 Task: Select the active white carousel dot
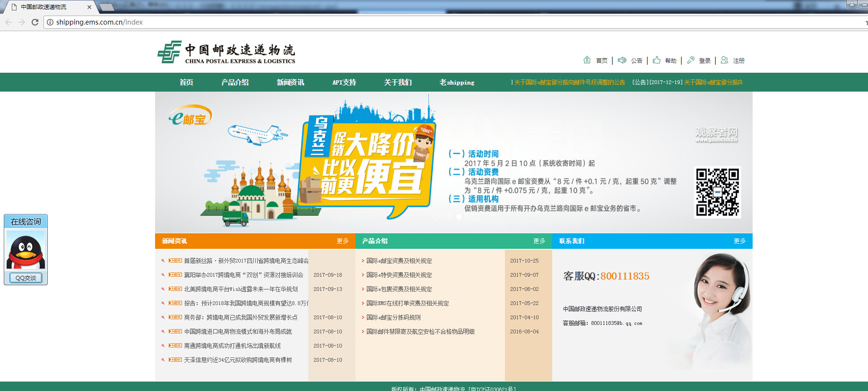pos(459,217)
